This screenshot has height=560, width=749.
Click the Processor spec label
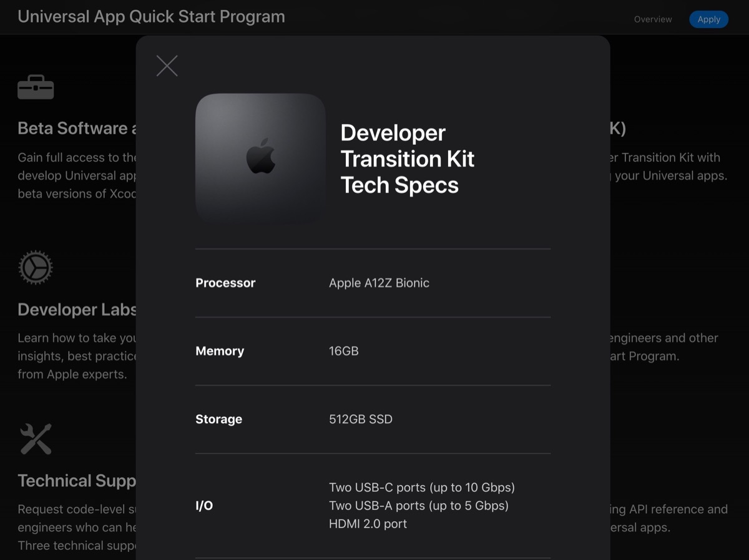225,283
